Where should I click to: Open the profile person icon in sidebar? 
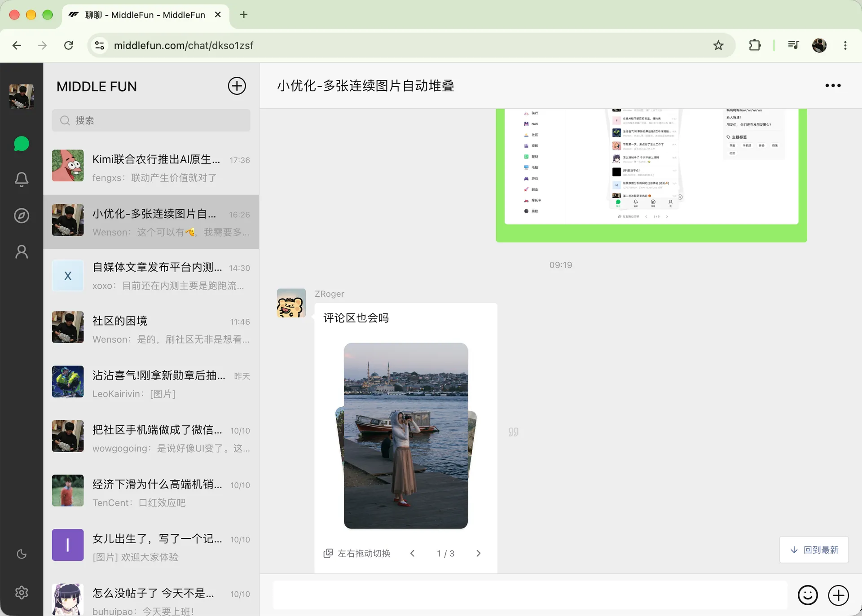tap(22, 251)
